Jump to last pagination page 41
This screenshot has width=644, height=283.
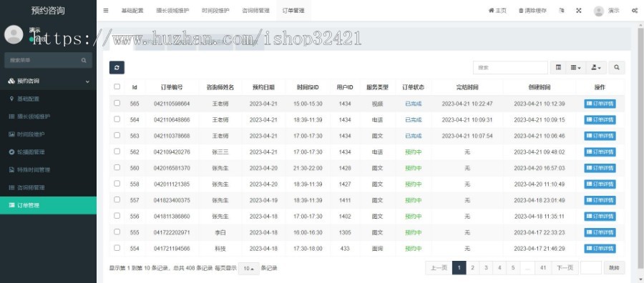(x=543, y=268)
